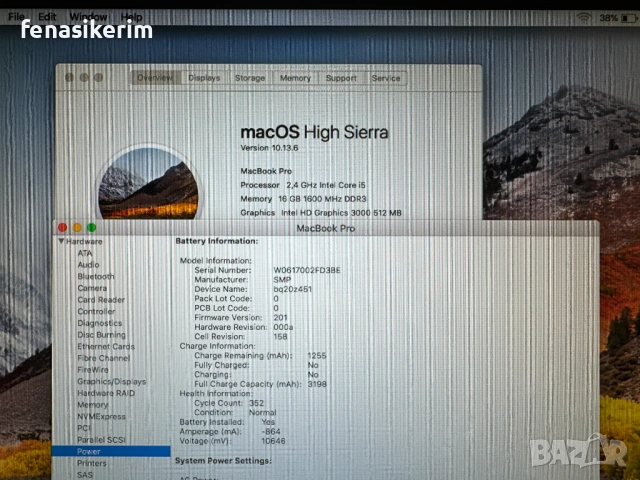Image resolution: width=640 pixels, height=480 pixels.
Task: Select FireWire in the sidebar
Action: pyautogui.click(x=93, y=370)
